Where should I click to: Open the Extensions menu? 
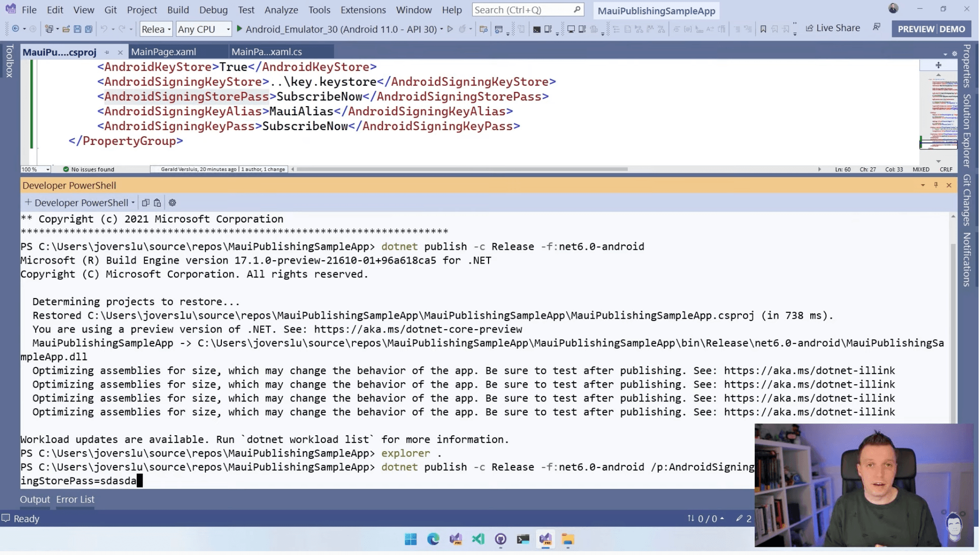pyautogui.click(x=363, y=10)
